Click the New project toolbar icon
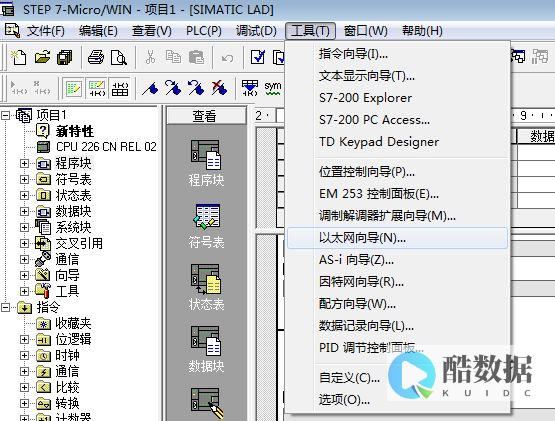555x421 pixels. coord(18,57)
